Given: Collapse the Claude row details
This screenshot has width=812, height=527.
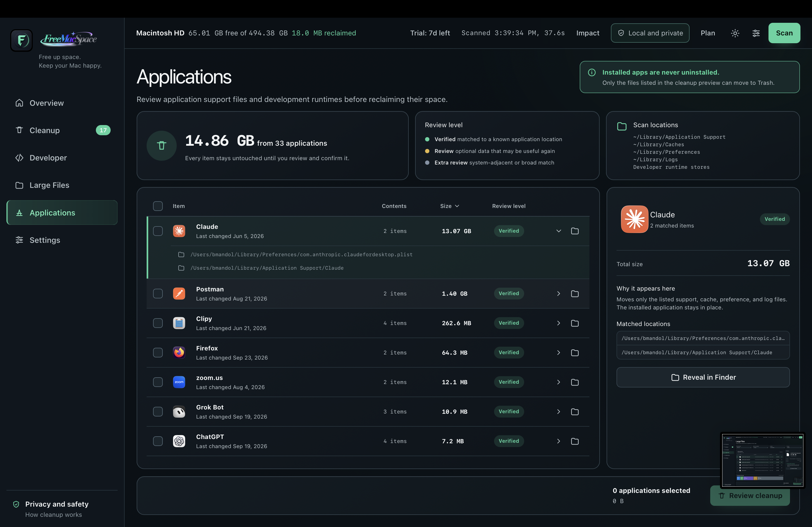Looking at the screenshot, I should pyautogui.click(x=559, y=231).
